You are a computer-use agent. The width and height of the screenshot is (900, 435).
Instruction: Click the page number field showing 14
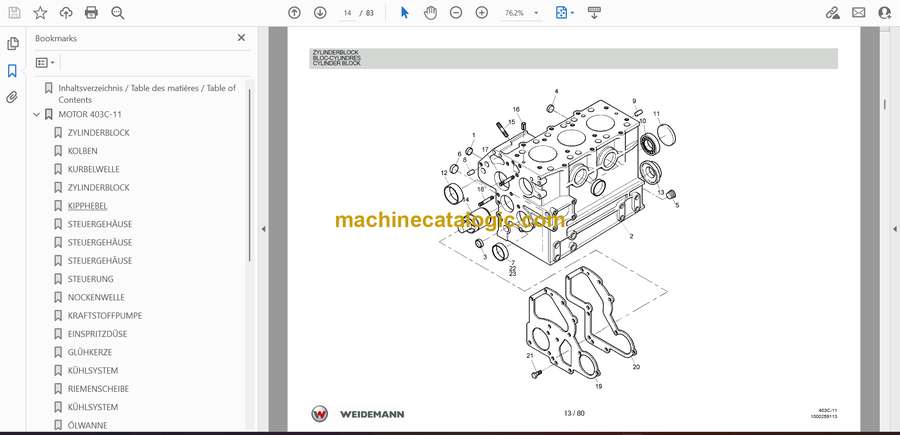coord(347,13)
